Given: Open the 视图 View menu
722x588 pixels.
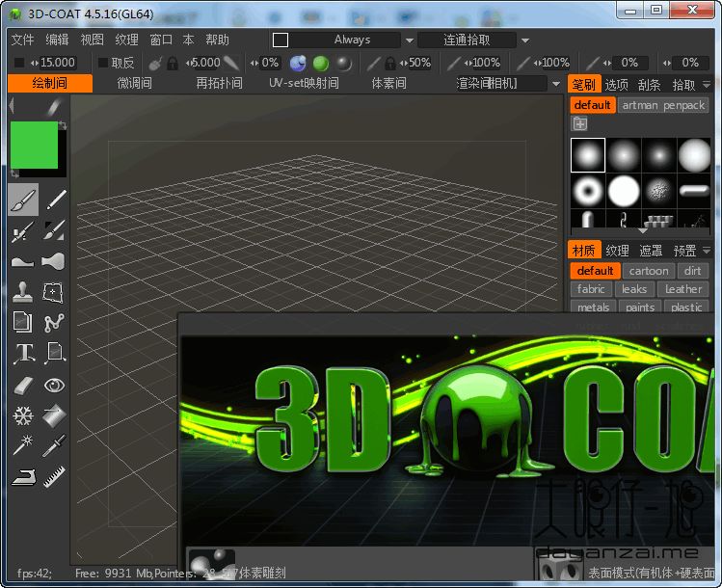Looking at the screenshot, I should tap(93, 40).
